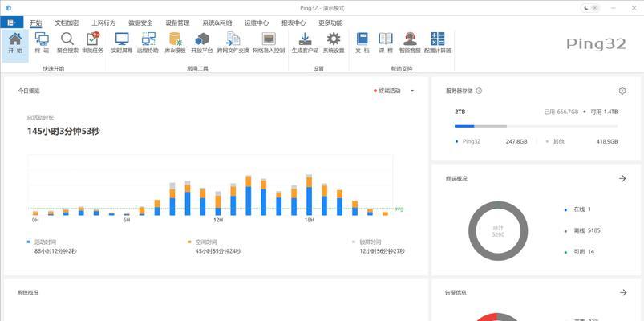Launch 远程协助 remote assistance tool
The width and height of the screenshot is (644, 321).
[x=148, y=43]
